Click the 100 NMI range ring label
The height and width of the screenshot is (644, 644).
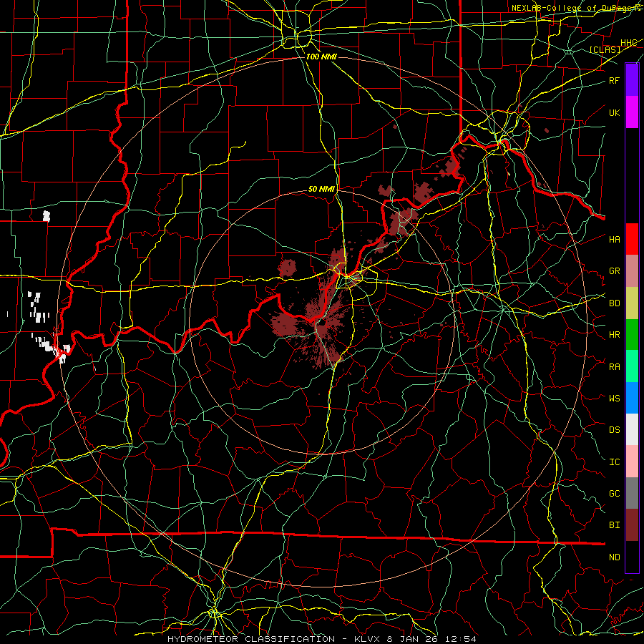321,57
